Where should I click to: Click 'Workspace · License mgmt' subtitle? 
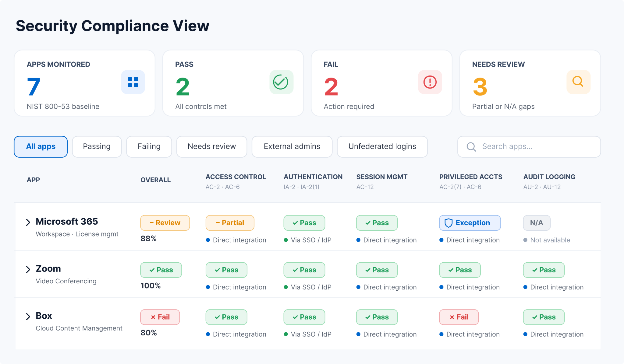tap(77, 234)
